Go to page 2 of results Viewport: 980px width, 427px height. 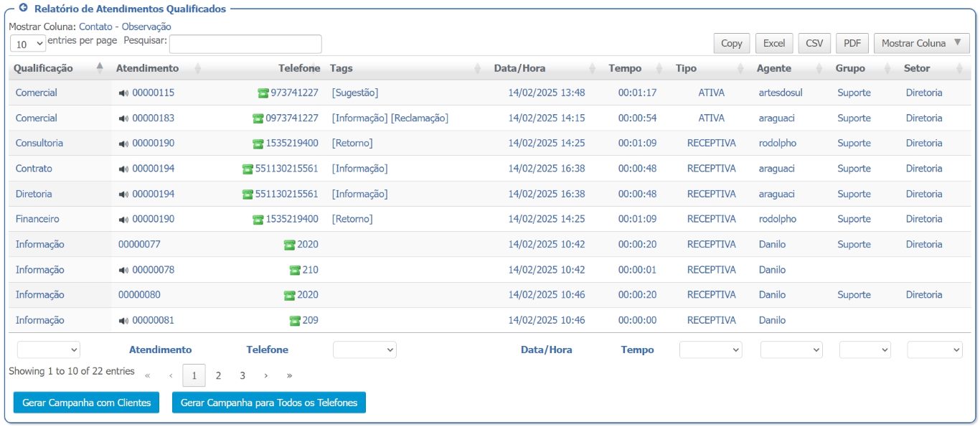(218, 375)
